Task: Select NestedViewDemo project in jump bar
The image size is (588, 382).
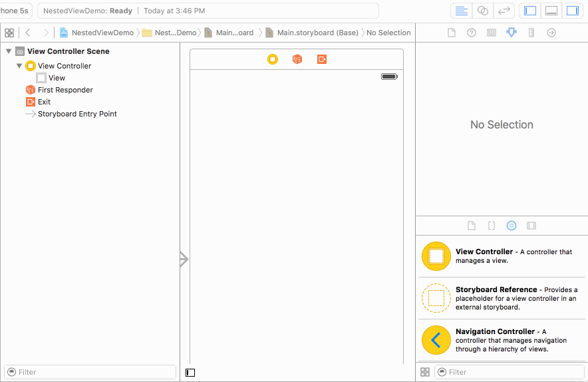Action: [x=96, y=33]
